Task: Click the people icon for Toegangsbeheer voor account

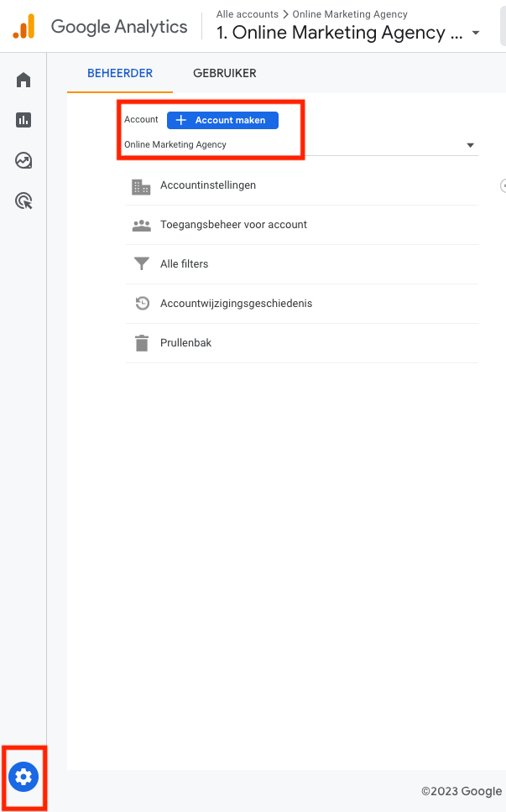Action: pyautogui.click(x=141, y=224)
